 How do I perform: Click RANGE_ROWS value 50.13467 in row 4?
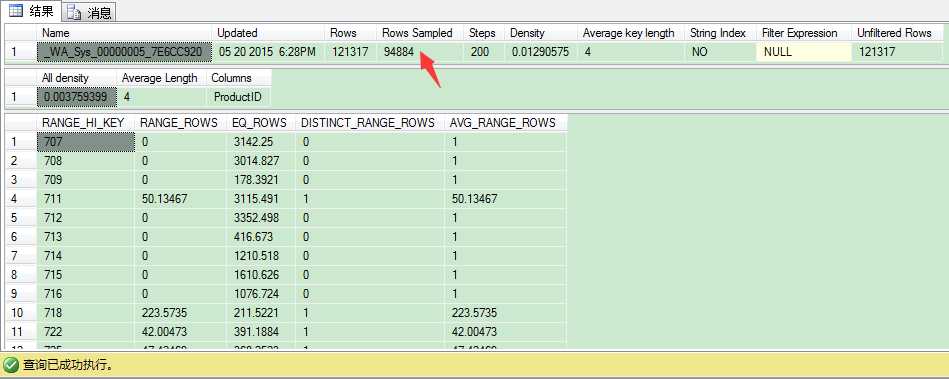point(181,199)
